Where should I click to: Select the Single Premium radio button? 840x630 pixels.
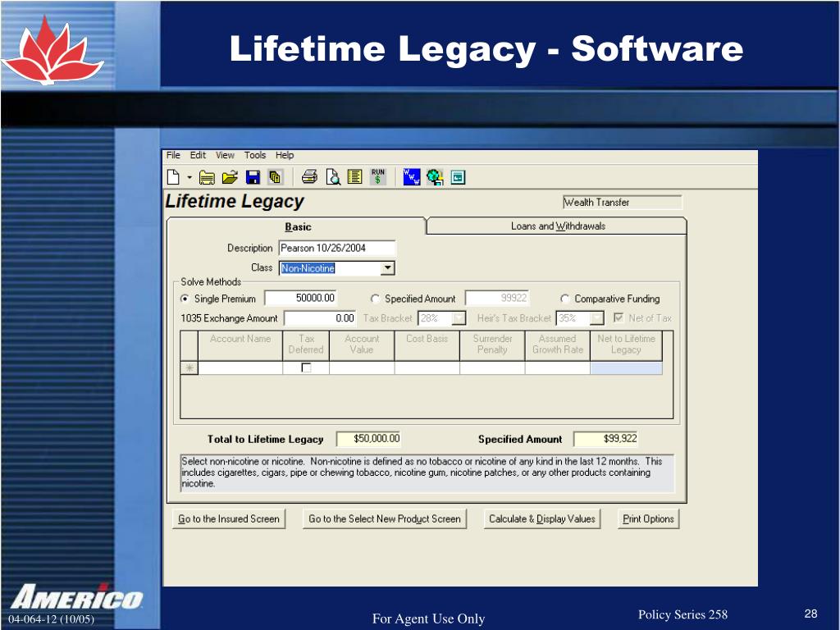[x=185, y=299]
